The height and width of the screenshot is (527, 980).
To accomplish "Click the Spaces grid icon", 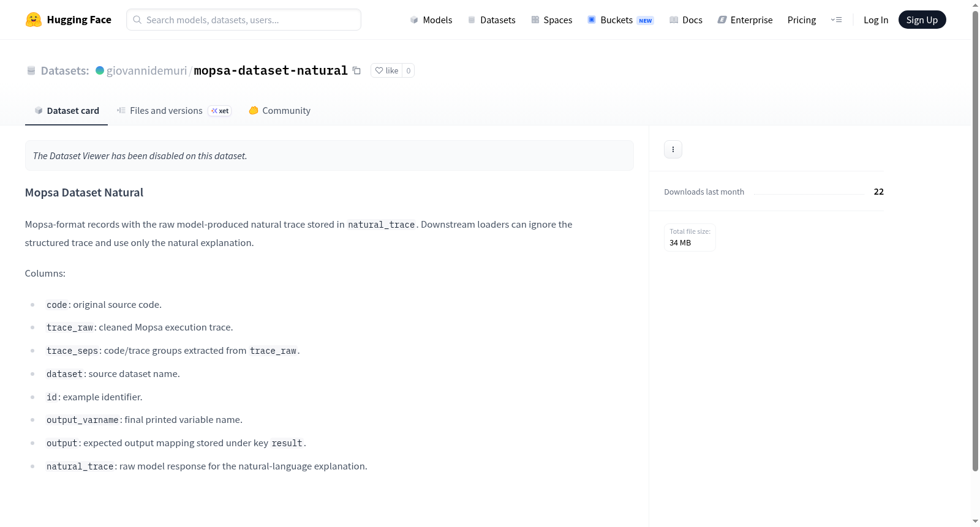I will [x=535, y=20].
